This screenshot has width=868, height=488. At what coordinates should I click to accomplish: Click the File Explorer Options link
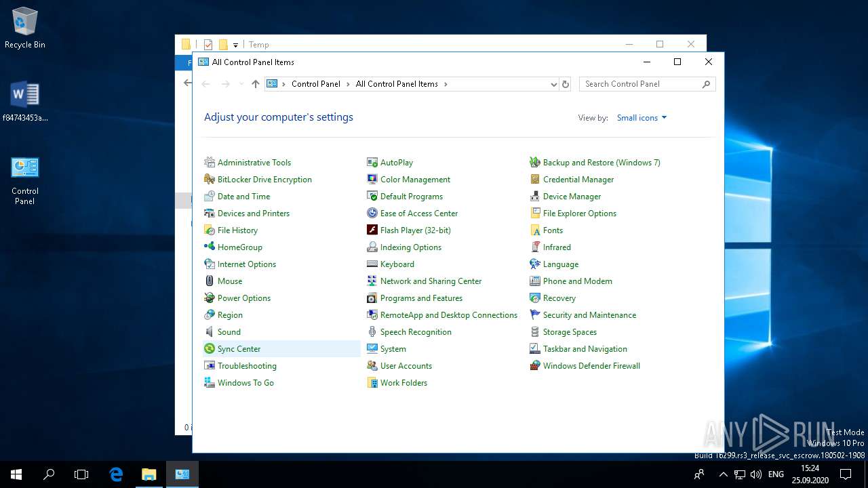point(580,213)
